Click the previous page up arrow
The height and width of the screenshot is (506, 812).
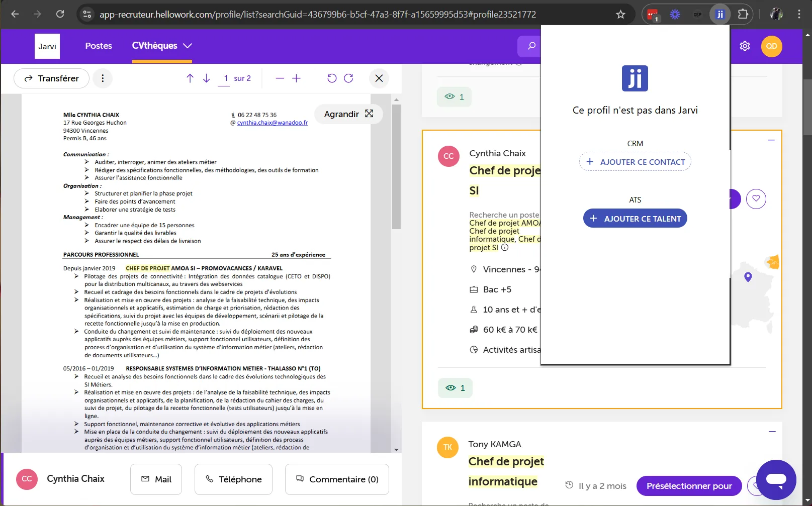(190, 78)
